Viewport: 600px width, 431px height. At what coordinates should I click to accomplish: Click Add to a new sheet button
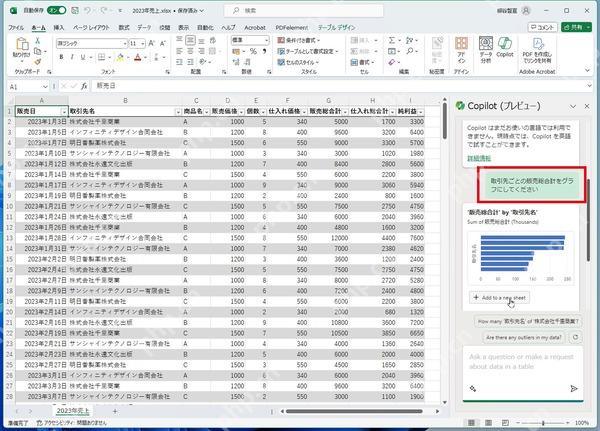coord(499,297)
